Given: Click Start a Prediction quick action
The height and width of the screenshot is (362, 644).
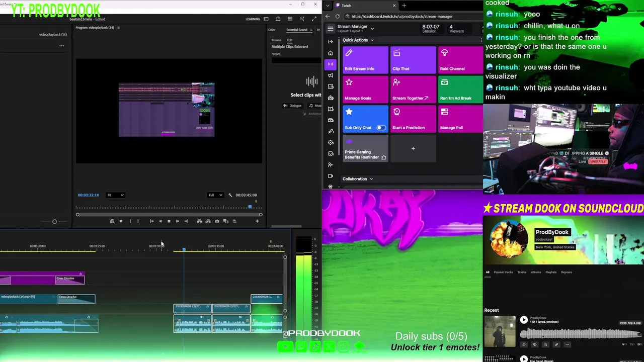Looking at the screenshot, I should [x=413, y=119].
